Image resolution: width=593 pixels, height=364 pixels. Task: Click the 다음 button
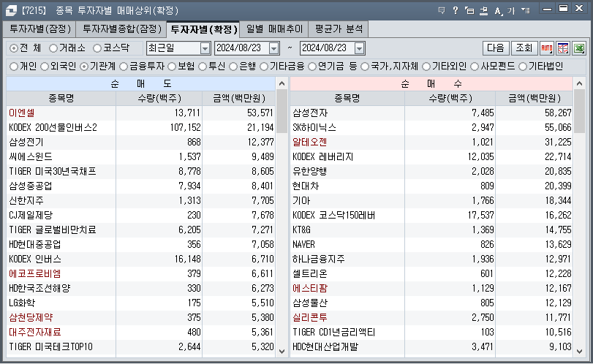496,48
